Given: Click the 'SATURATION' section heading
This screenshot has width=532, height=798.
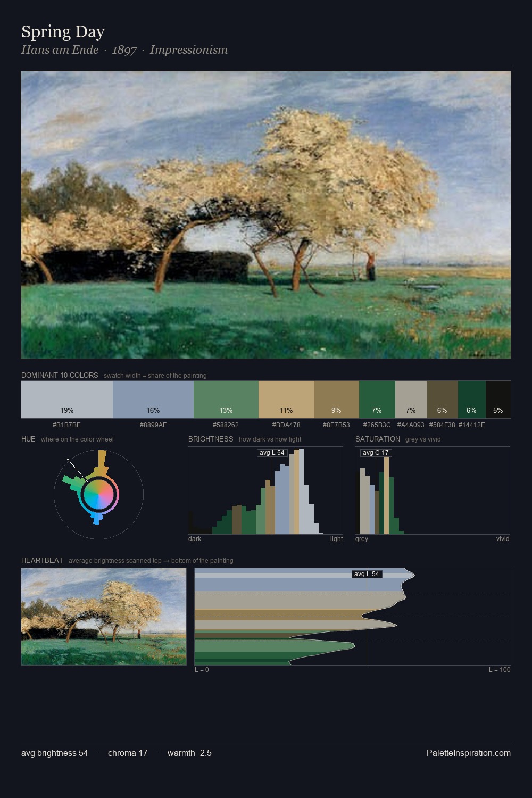Looking at the screenshot, I should click(x=378, y=439).
